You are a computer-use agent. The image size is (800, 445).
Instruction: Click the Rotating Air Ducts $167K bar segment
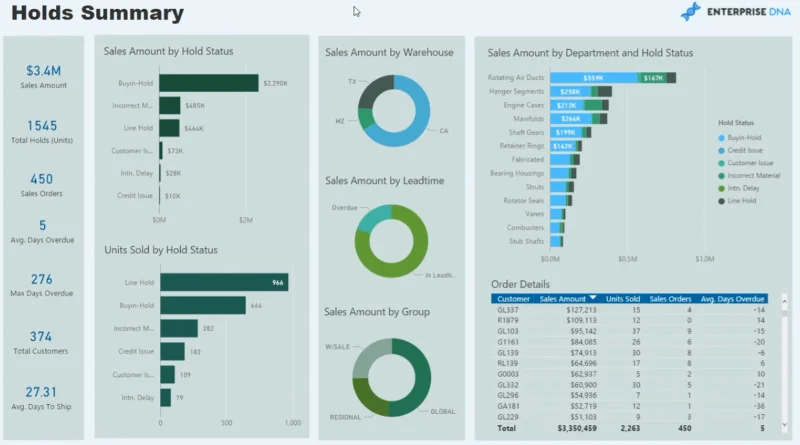pyautogui.click(x=653, y=78)
